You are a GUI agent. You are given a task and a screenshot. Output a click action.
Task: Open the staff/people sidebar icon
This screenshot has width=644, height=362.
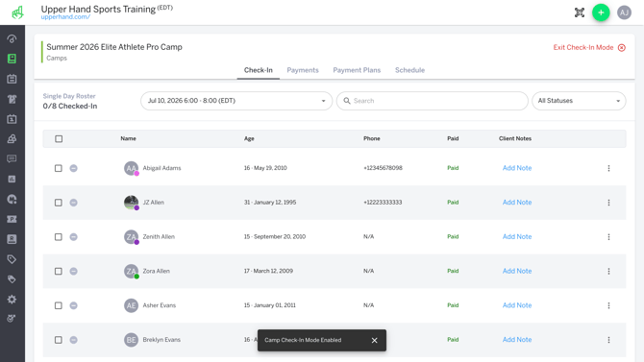click(12, 138)
